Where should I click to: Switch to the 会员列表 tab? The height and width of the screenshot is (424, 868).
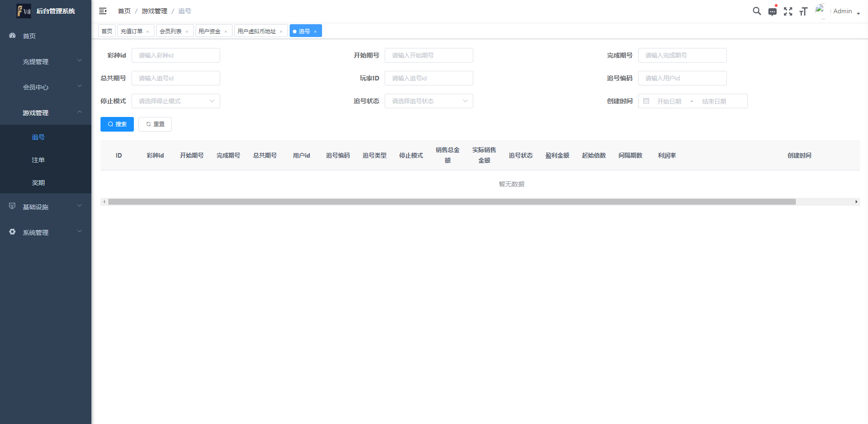(x=170, y=31)
